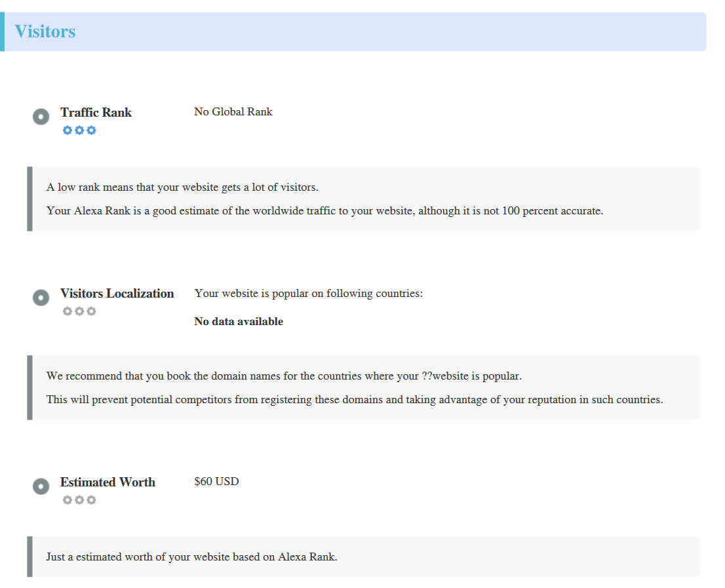Click the No data available label
The image size is (725, 588).
(239, 321)
